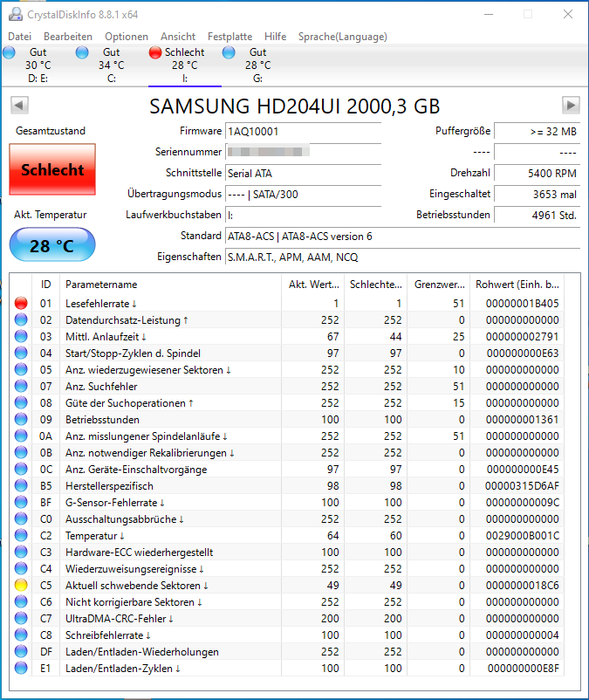Select the Güte der Suchoperationen row
589x700 pixels.
[287, 403]
